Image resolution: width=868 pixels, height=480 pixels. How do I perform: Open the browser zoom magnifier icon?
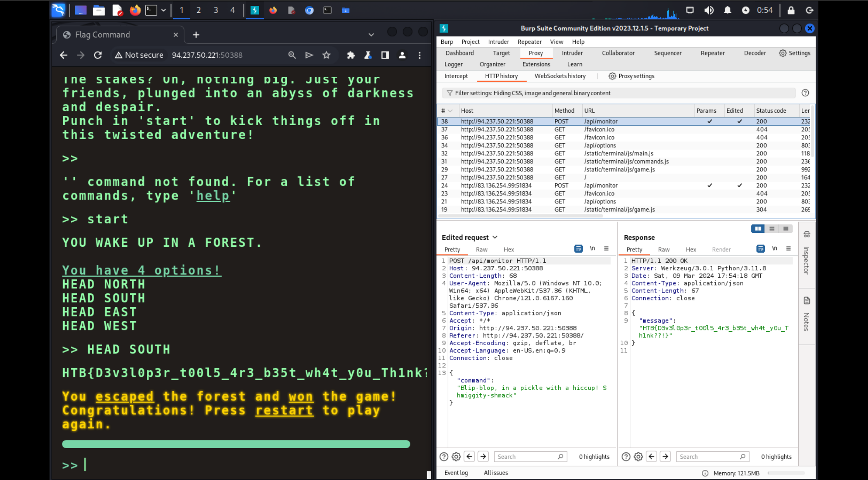coord(292,55)
